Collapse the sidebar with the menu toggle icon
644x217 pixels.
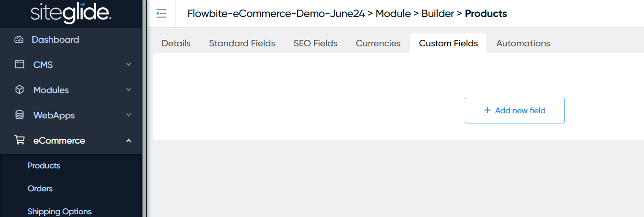161,14
